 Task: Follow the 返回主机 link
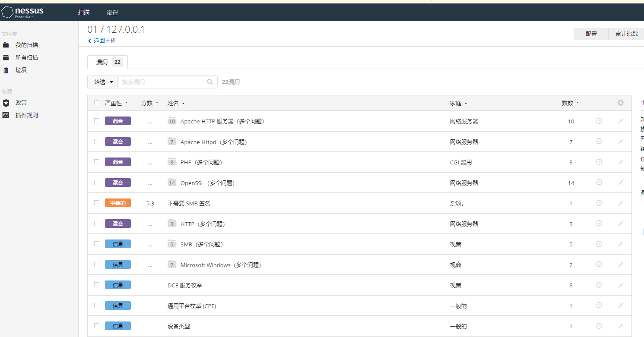pyautogui.click(x=102, y=41)
